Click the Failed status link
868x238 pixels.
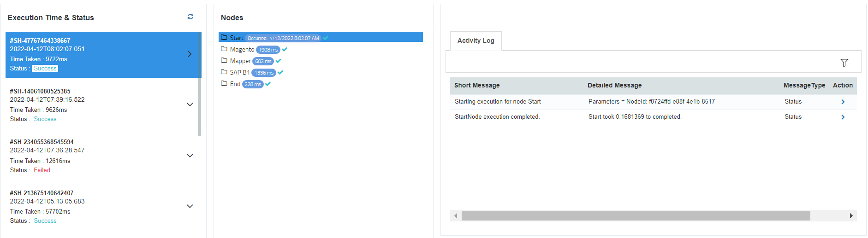pyautogui.click(x=42, y=170)
